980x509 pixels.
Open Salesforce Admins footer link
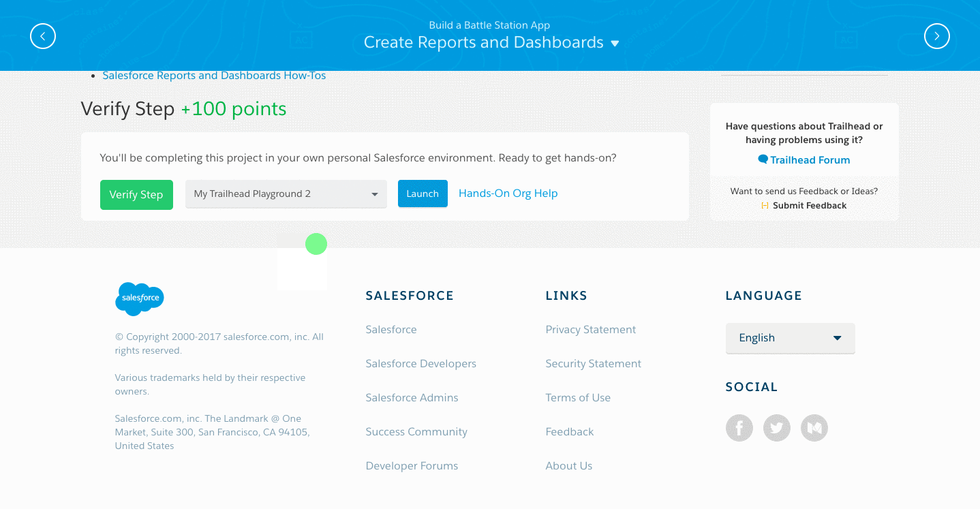412,398
